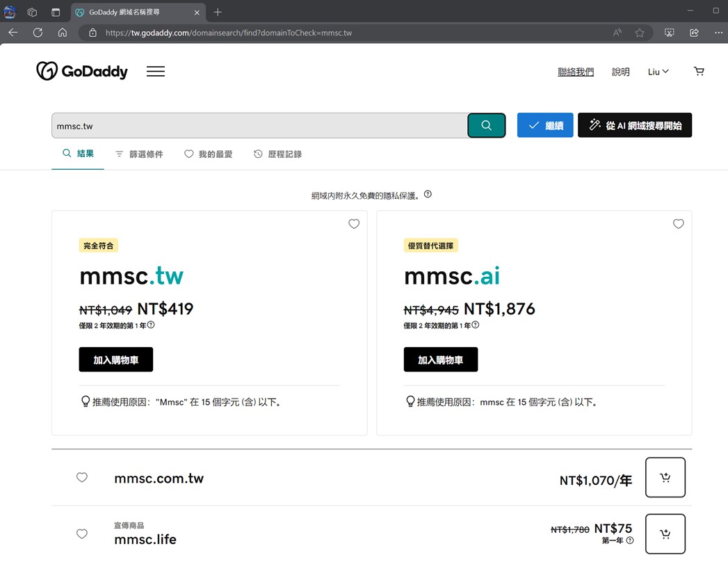Favorite mmsc.ai with the heart icon
The width and height of the screenshot is (728, 562).
click(679, 224)
